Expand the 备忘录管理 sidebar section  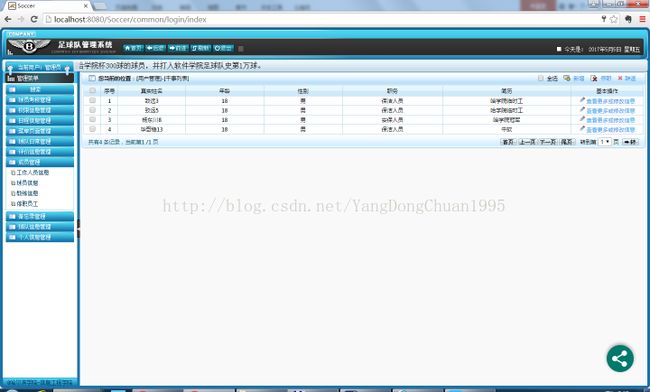[40, 216]
